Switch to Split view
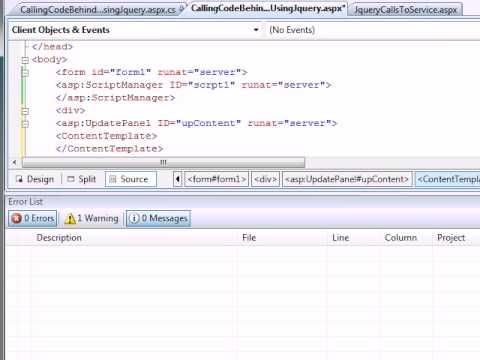The width and height of the screenshot is (480, 360). coord(82,179)
